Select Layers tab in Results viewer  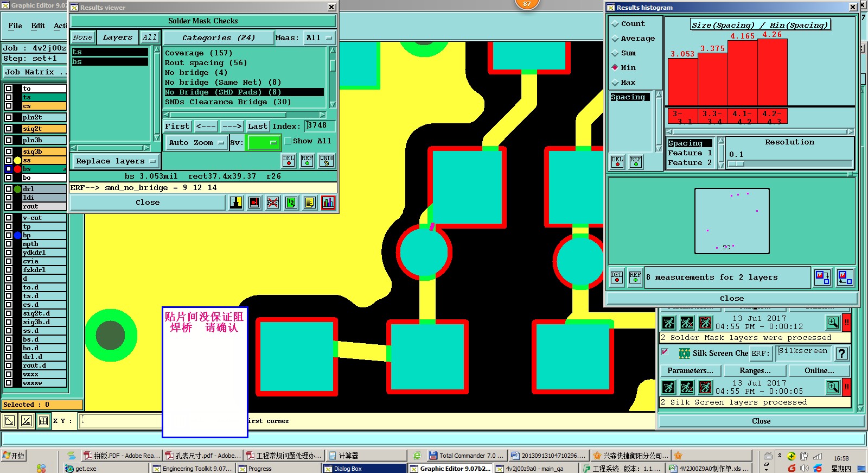coord(118,37)
